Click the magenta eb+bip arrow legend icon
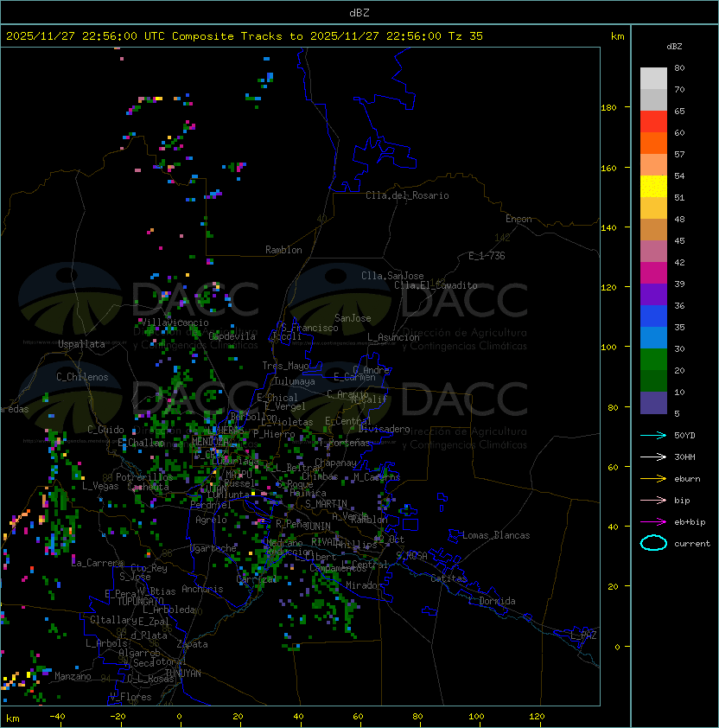 point(653,522)
